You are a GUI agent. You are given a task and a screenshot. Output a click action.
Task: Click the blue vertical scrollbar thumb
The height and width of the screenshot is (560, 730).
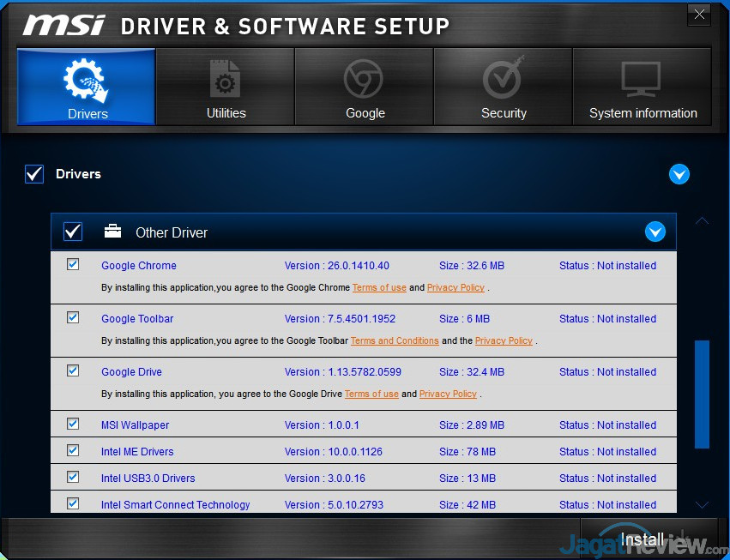click(x=702, y=394)
